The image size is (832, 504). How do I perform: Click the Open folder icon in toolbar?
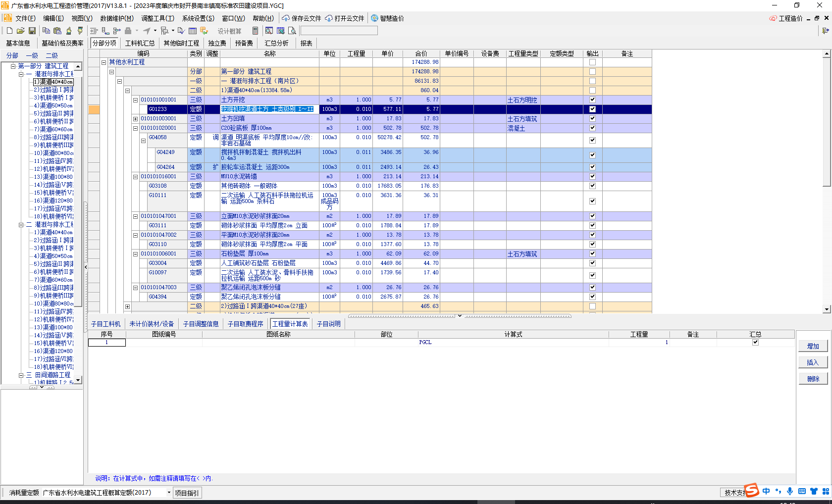pyautogui.click(x=20, y=31)
